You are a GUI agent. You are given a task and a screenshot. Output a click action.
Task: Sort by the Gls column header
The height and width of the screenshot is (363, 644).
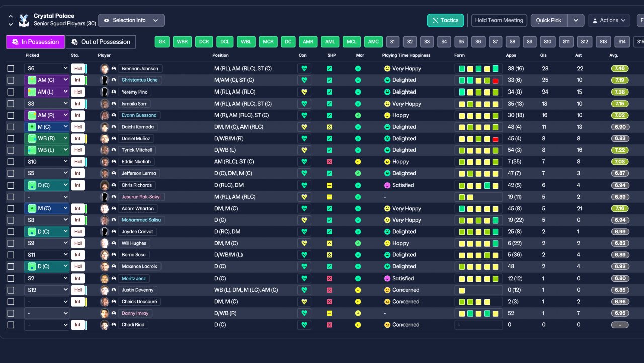click(x=543, y=55)
